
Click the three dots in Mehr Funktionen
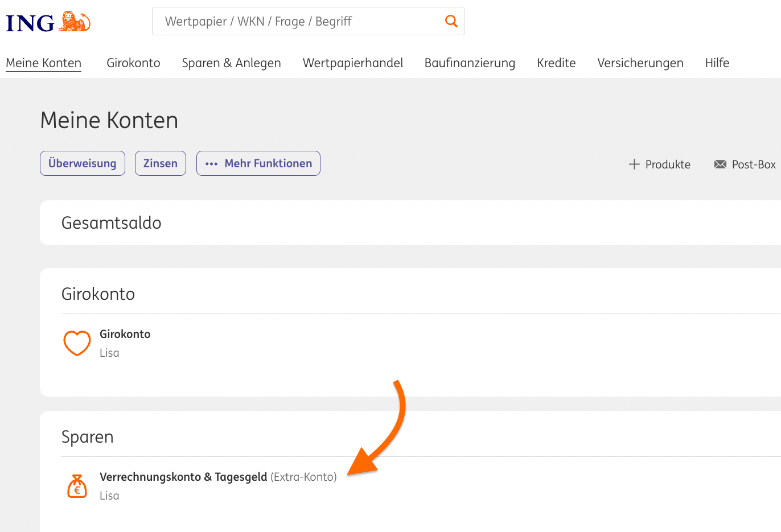[211, 164]
